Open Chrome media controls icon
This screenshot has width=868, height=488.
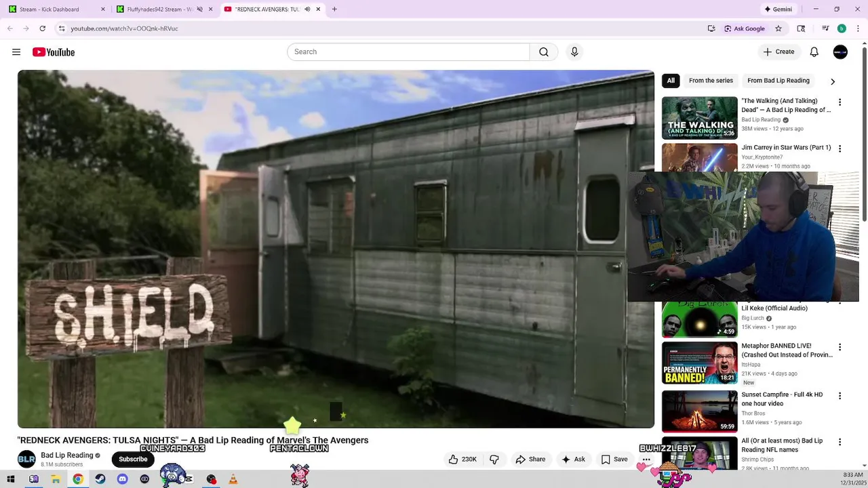pos(825,28)
